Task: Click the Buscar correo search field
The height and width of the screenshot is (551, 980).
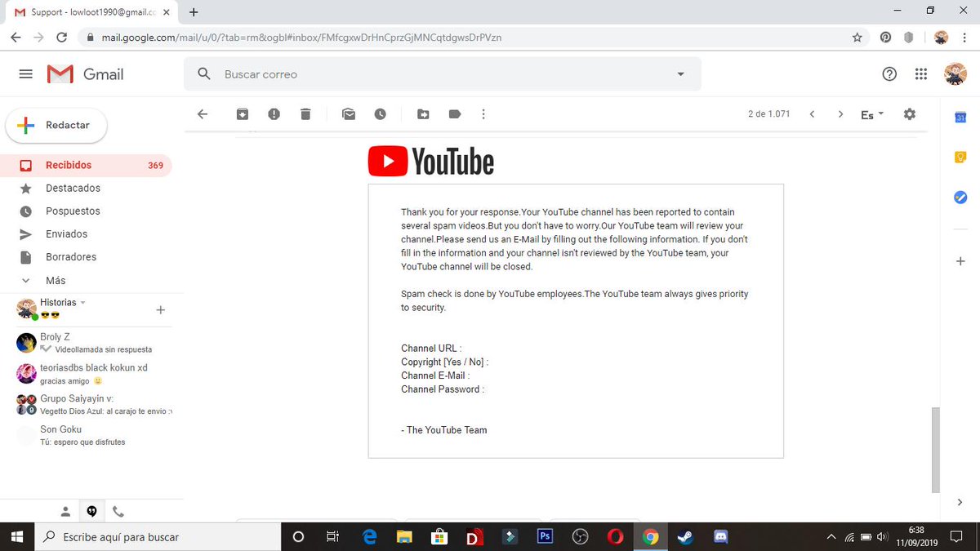Action: 441,74
